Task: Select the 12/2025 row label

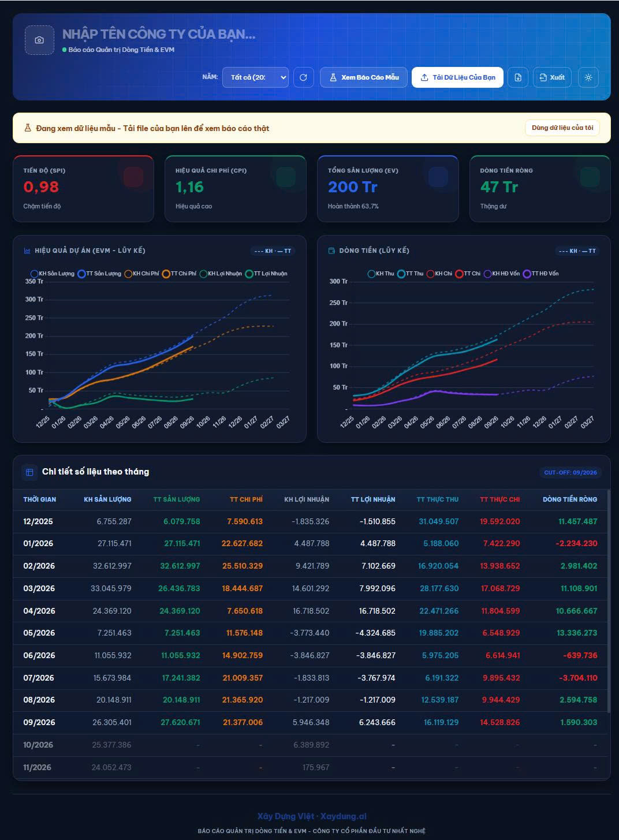Action: [38, 521]
